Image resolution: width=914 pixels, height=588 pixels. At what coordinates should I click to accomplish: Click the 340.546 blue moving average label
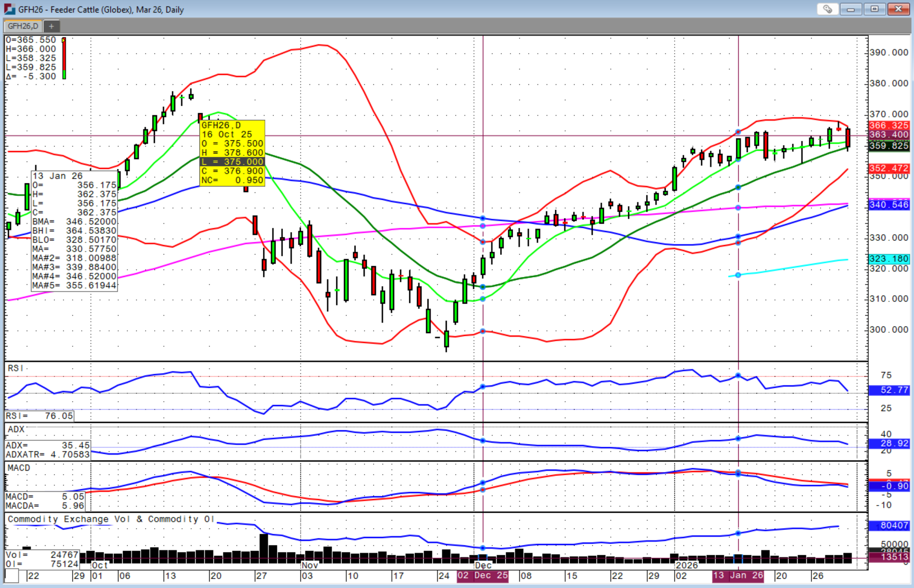coord(888,204)
